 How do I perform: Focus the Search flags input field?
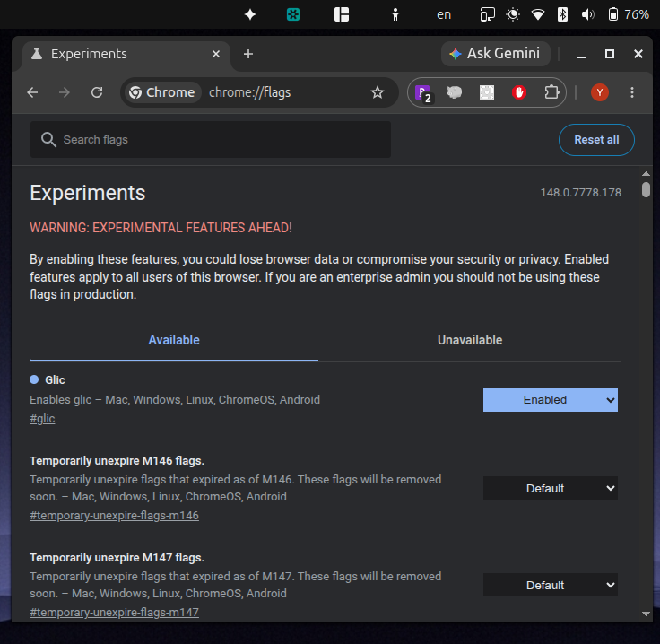(211, 140)
